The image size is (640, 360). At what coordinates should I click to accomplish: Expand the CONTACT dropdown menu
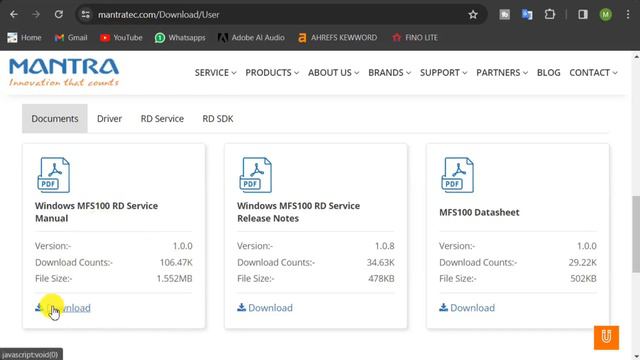point(593,73)
